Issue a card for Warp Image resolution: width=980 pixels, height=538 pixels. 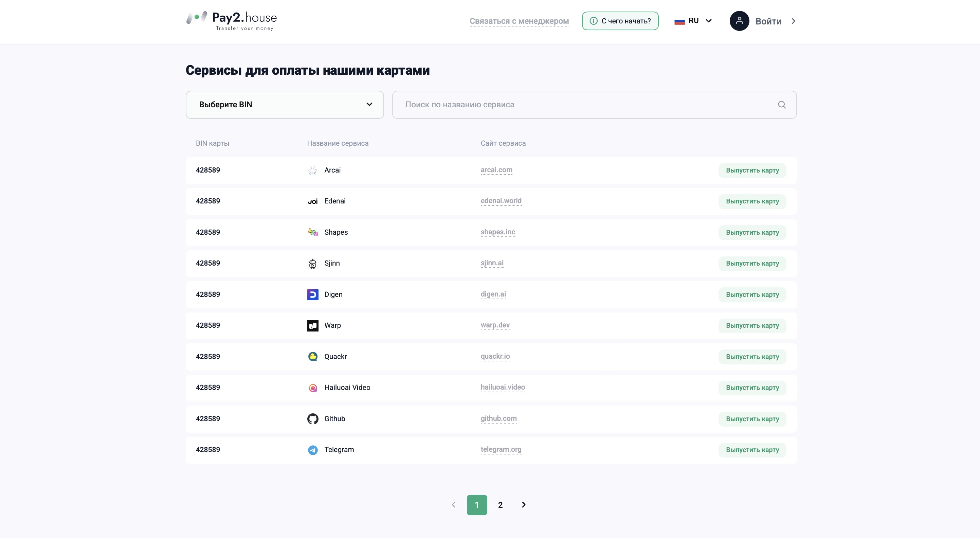752,326
